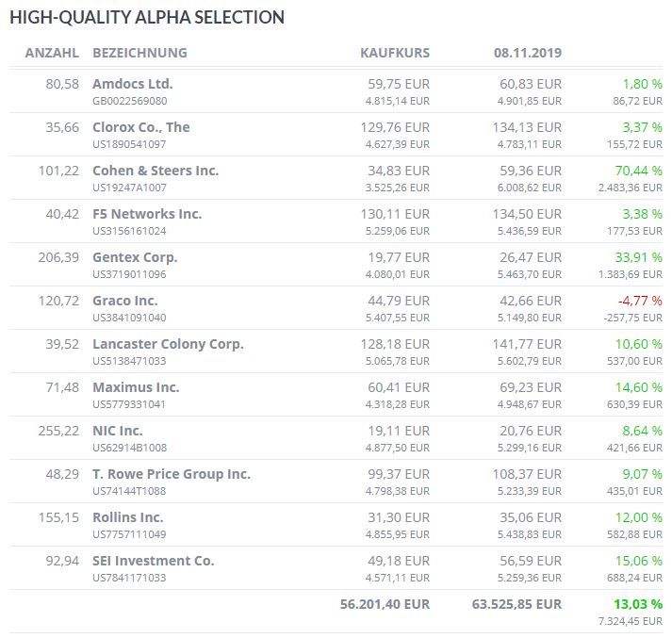Click total gain amount 7.324,45 EUR
Image resolution: width=672 pixels, height=638 pixels.
(x=631, y=621)
